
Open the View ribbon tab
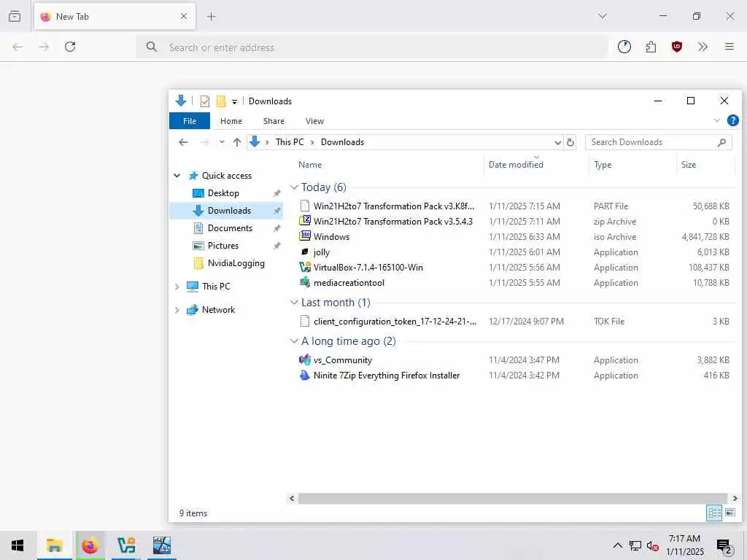(x=314, y=121)
